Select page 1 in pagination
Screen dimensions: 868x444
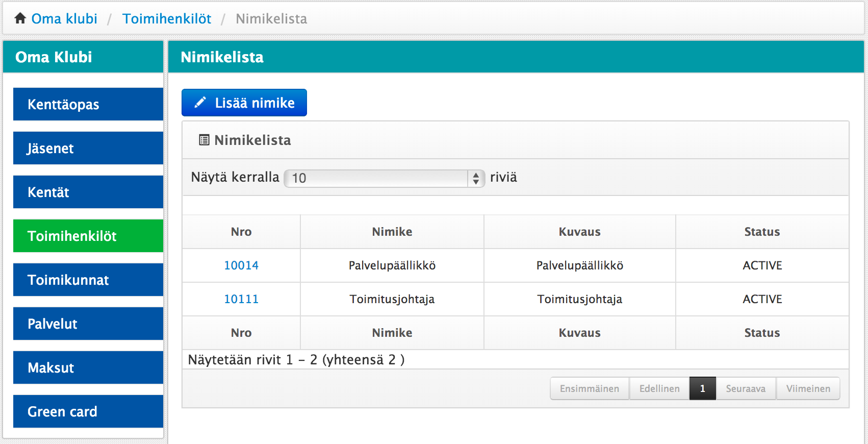point(703,388)
